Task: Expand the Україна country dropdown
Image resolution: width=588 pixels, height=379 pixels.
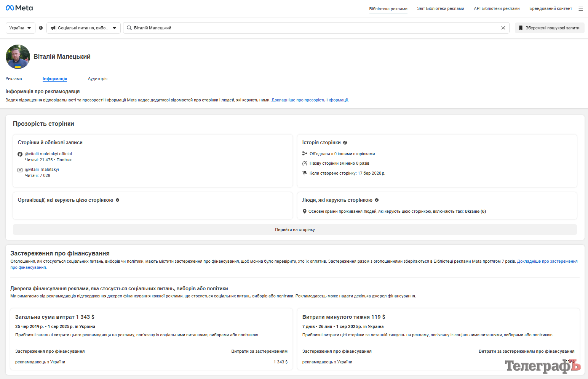Action: (x=21, y=28)
